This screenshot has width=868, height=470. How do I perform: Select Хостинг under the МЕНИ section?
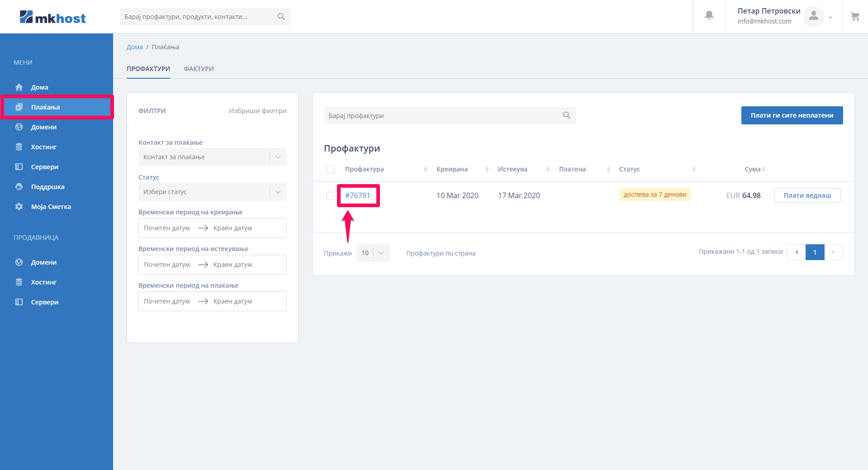click(43, 147)
